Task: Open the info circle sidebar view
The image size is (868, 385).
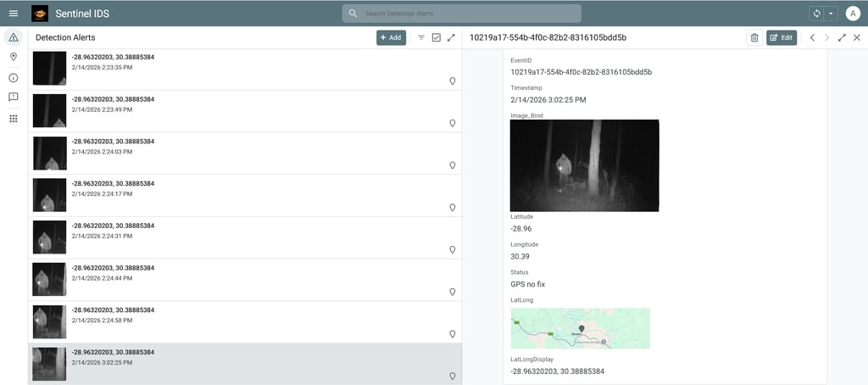Action: point(14,77)
